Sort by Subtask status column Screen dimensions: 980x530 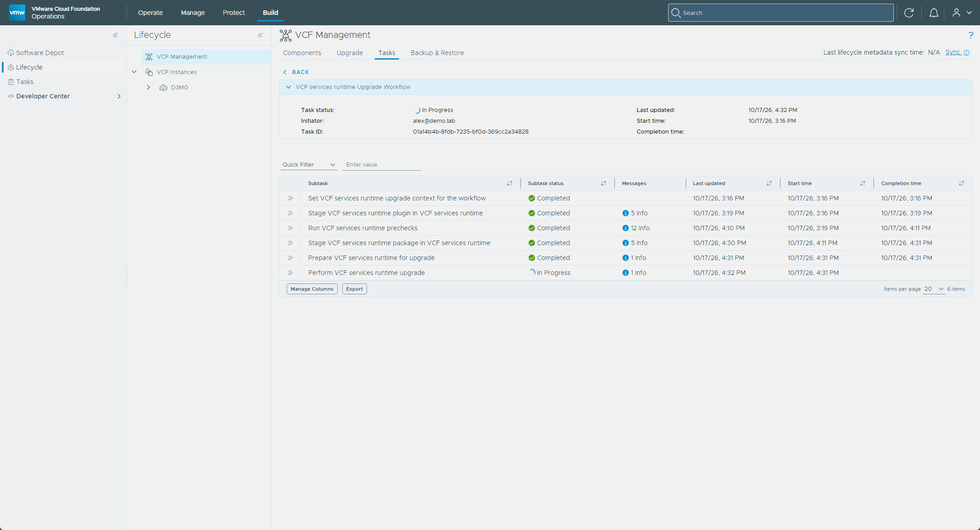[603, 183]
